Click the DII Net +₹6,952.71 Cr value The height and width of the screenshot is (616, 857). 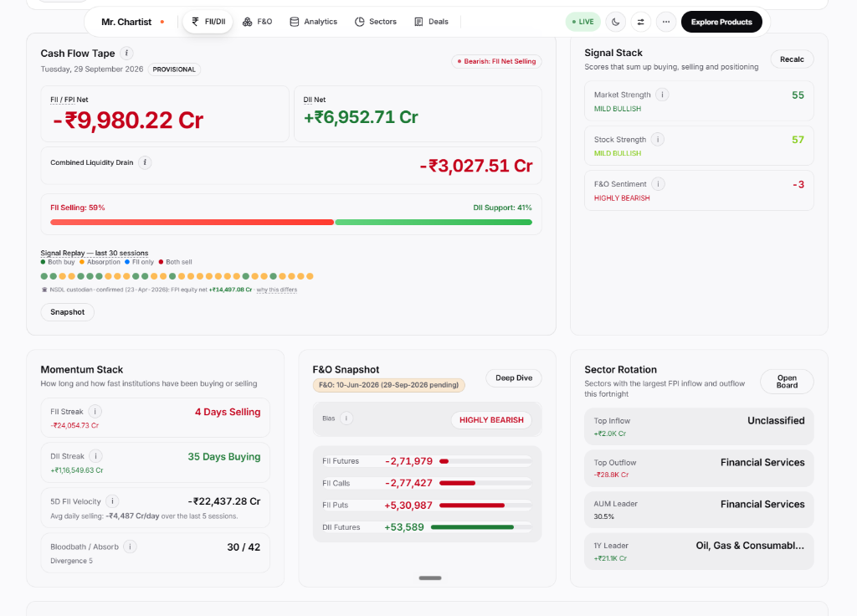tap(361, 117)
